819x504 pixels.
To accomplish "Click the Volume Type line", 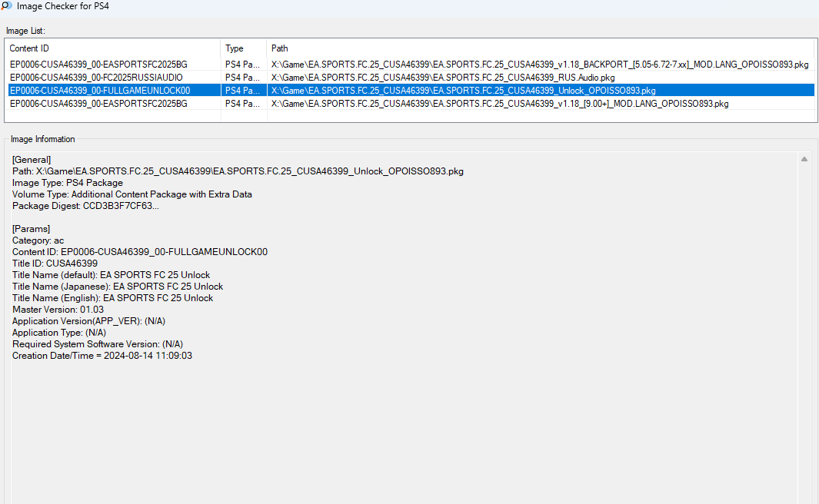I will [x=132, y=194].
